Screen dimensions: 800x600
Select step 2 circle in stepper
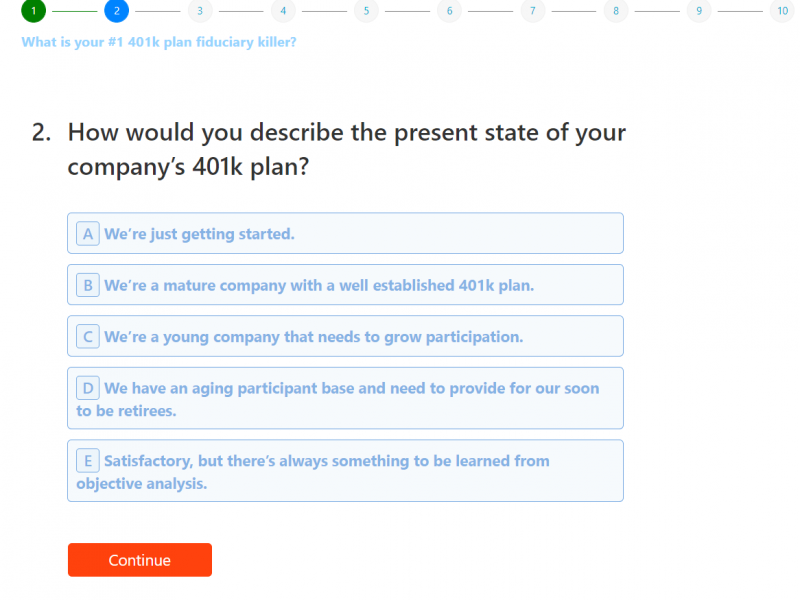pos(116,11)
